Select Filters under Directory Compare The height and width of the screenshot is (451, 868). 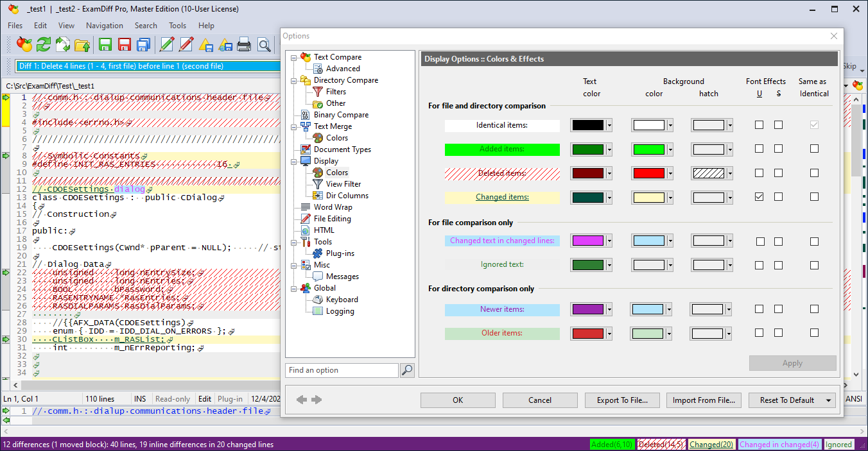[x=336, y=92]
